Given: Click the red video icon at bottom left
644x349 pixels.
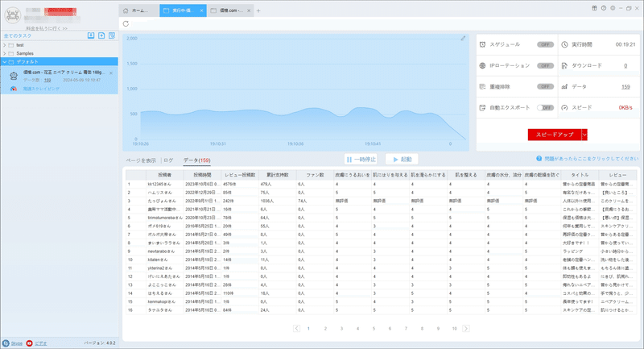Looking at the screenshot, I should (x=29, y=343).
